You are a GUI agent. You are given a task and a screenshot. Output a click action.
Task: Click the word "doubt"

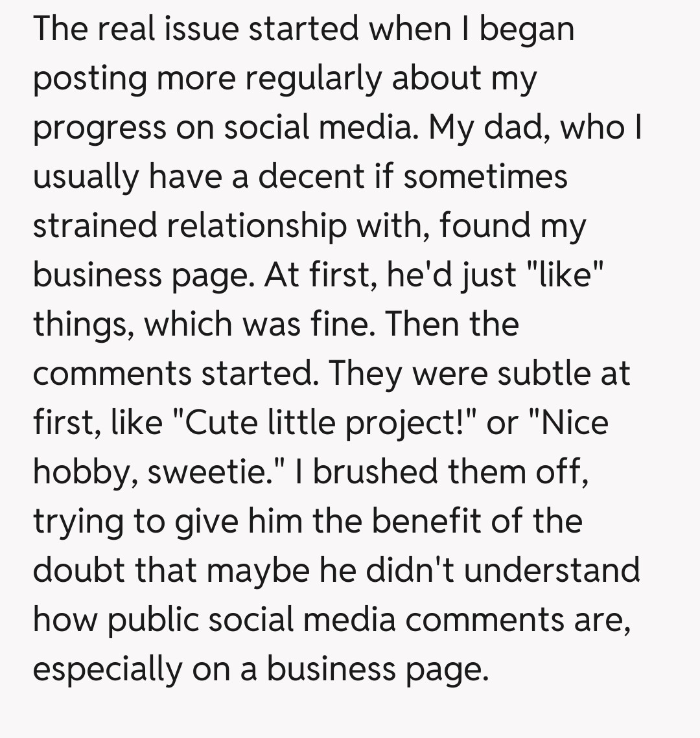click(x=77, y=570)
